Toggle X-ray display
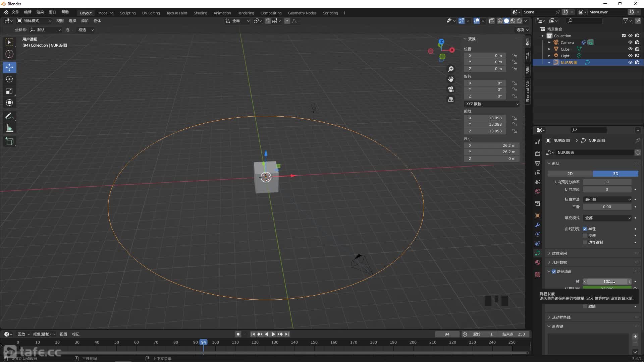 pos(491,21)
